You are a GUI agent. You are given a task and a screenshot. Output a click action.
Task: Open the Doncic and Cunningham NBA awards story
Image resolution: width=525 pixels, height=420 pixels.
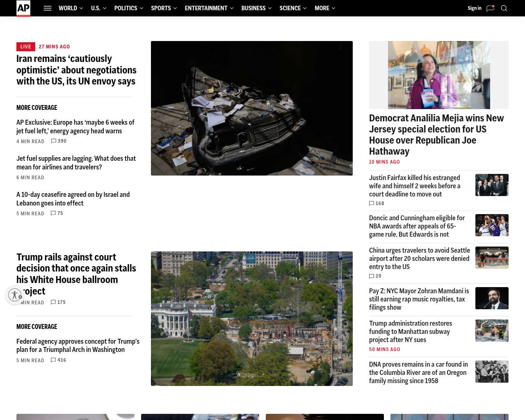pos(417,226)
